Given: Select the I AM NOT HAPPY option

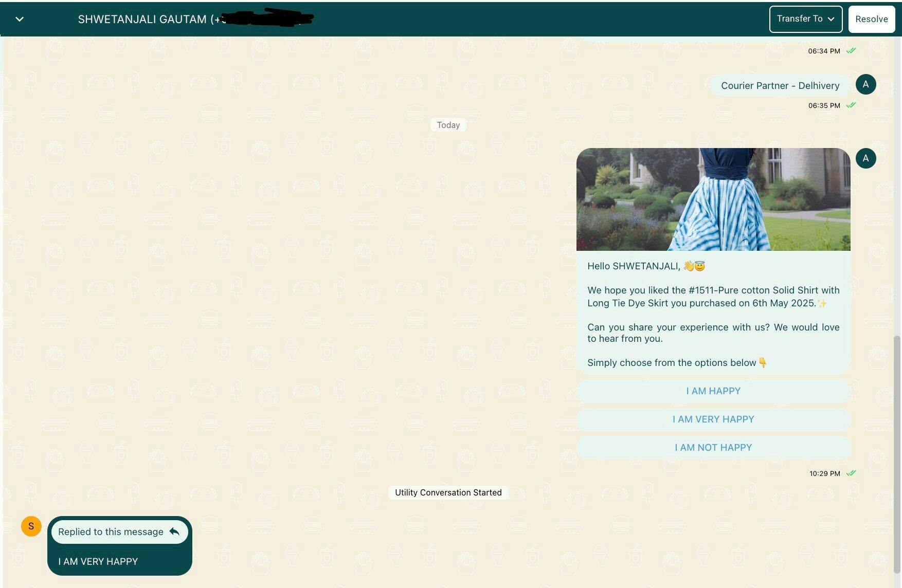Looking at the screenshot, I should pyautogui.click(x=713, y=448).
